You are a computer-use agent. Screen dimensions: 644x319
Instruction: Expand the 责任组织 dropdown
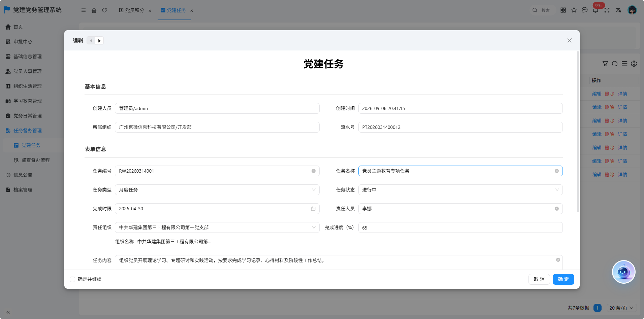pos(217,227)
